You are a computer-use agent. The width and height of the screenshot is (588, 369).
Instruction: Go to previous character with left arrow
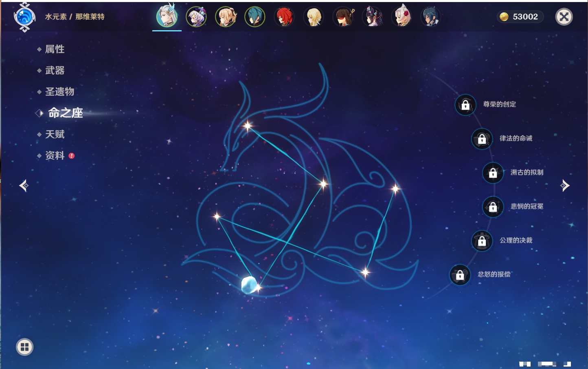24,186
